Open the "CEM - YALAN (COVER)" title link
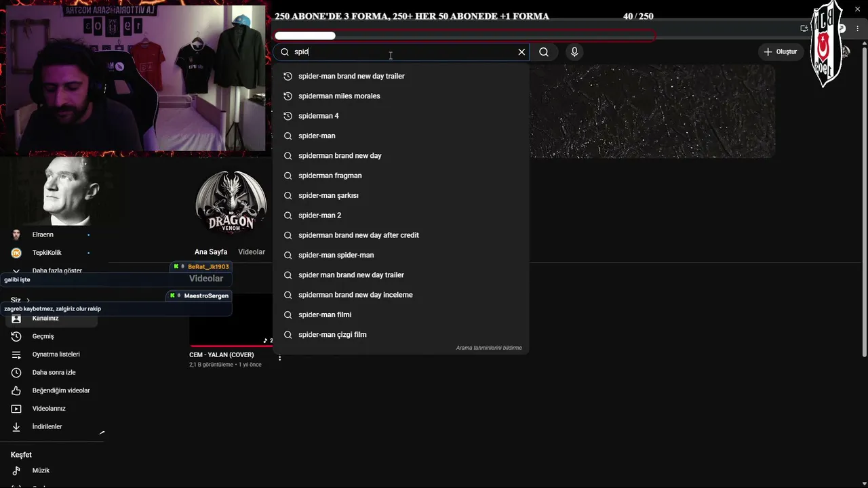The width and height of the screenshot is (868, 488). (222, 355)
